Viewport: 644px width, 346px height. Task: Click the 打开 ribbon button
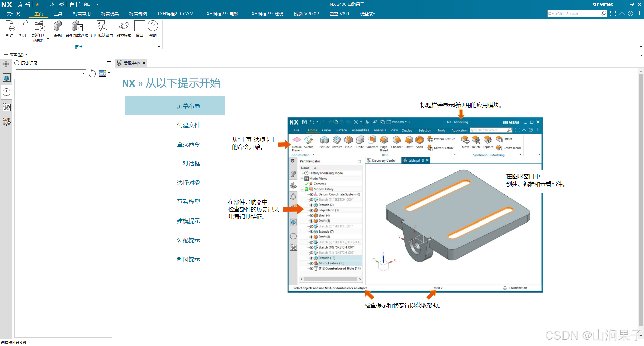(x=23, y=29)
